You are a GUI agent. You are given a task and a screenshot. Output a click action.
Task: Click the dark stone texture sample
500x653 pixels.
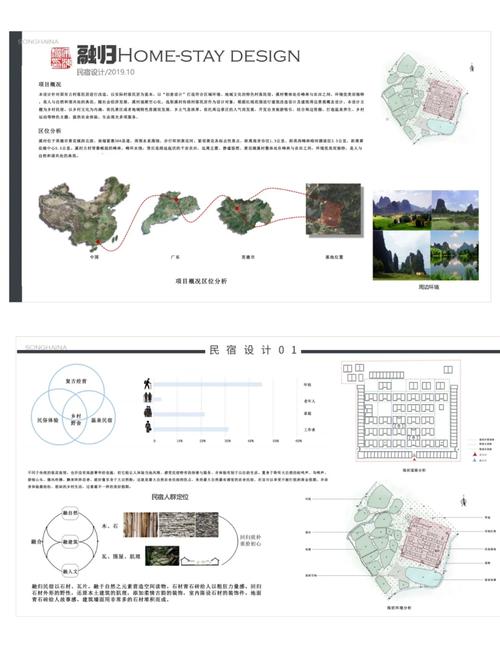tap(207, 524)
